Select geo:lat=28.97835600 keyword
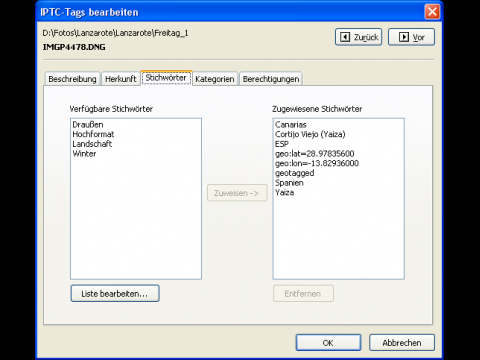The height and width of the screenshot is (360, 480). (314, 154)
